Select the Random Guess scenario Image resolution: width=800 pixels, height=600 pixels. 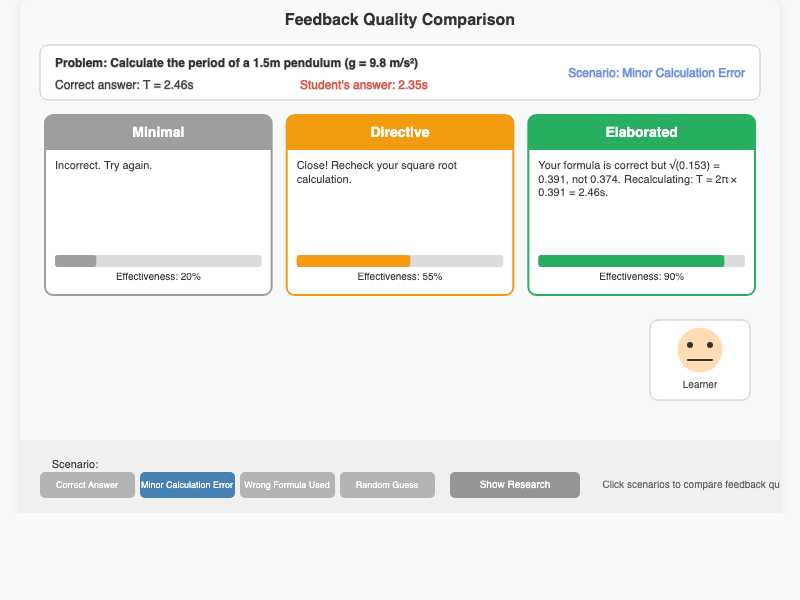coord(387,484)
